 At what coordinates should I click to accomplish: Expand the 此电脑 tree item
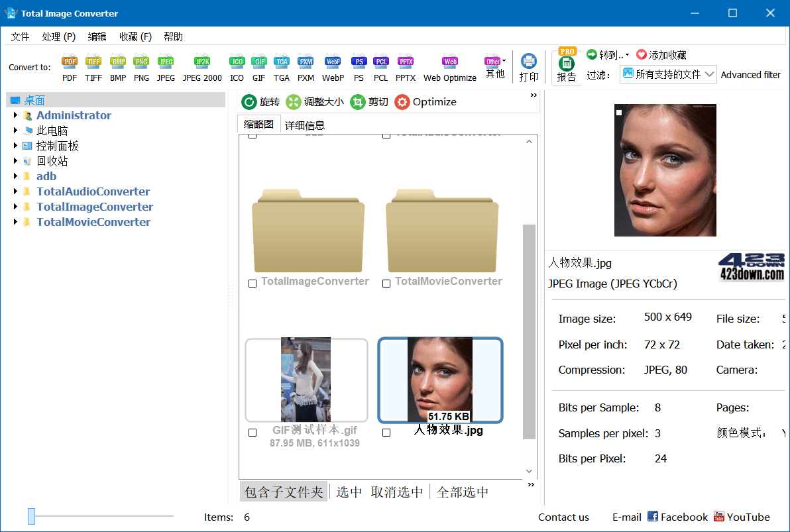[x=16, y=130]
